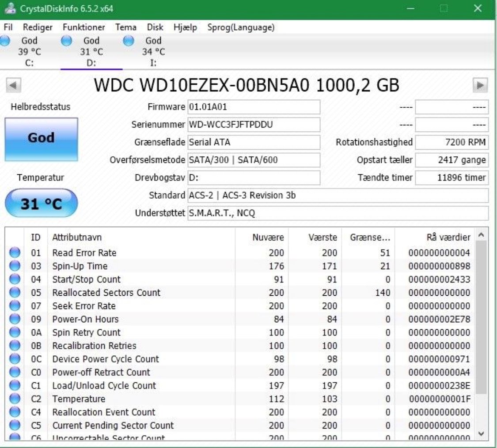Screen dimensions: 497x448
Task: Select the Spin-Up Time attribute name
Action: click(80, 266)
